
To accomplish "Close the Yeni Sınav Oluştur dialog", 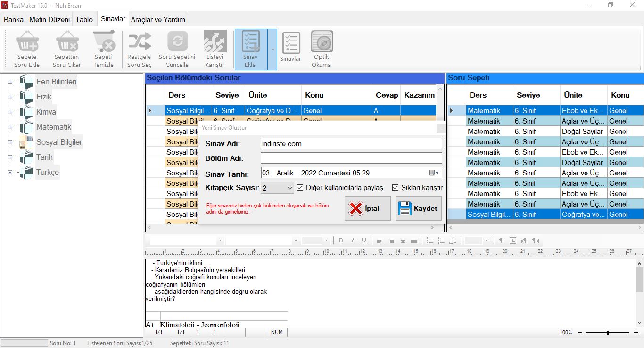I will [x=440, y=128].
